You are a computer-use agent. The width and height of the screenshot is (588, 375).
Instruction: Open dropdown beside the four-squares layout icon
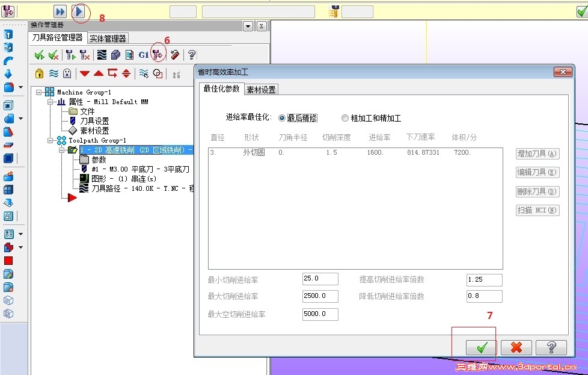point(20,234)
